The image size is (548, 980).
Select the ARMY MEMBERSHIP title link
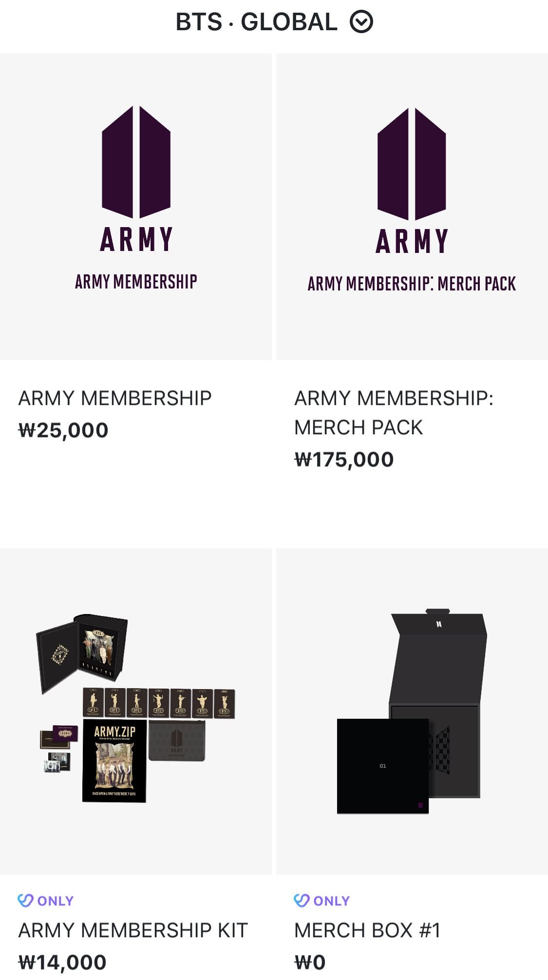click(x=115, y=398)
